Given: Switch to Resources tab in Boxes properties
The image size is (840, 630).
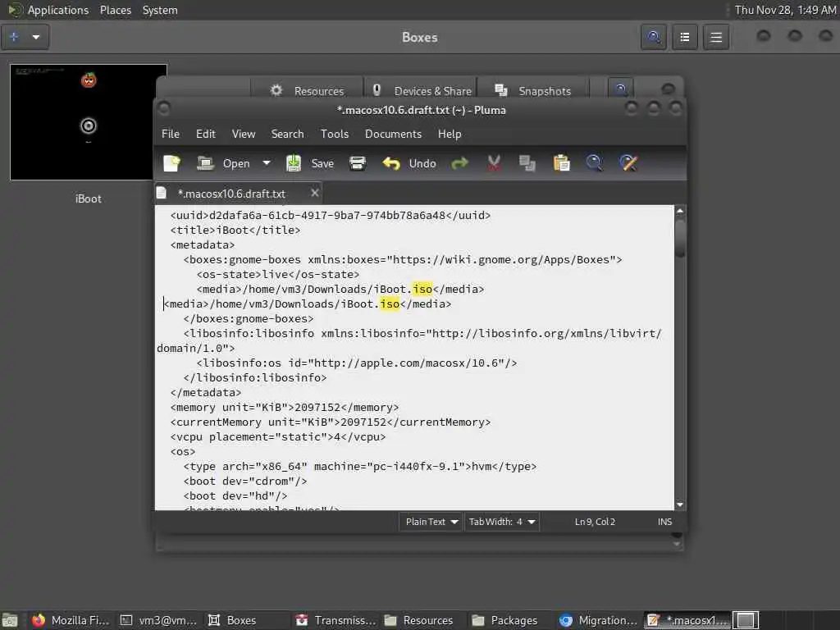Looking at the screenshot, I should point(307,90).
